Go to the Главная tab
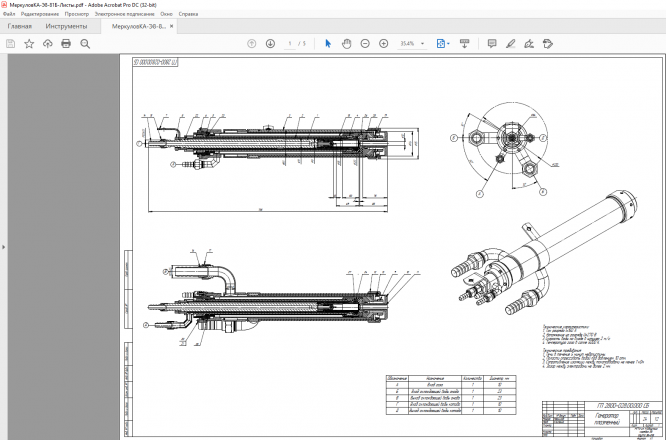Image resolution: width=666 pixels, height=440 pixels. click(20, 26)
